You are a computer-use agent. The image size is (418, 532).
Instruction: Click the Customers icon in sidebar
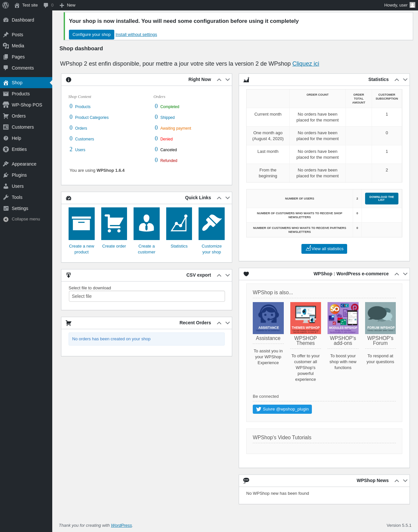click(x=6, y=127)
